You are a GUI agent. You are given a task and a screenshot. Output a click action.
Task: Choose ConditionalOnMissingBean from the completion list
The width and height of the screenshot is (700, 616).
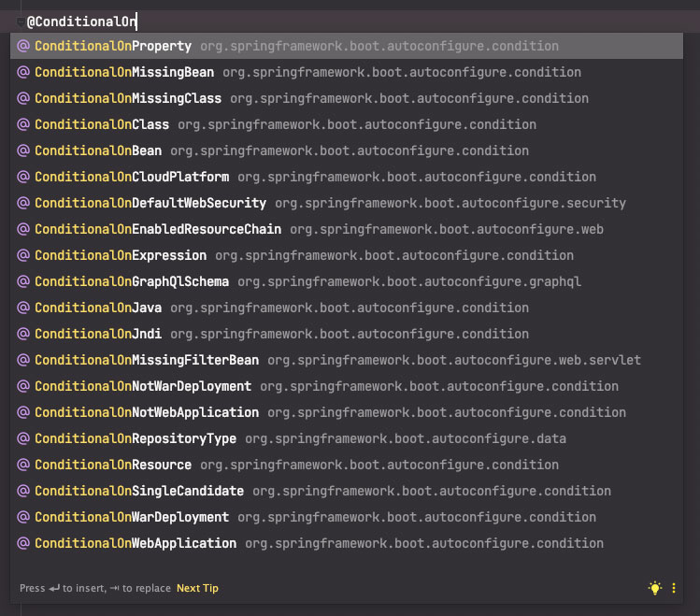pos(347,72)
